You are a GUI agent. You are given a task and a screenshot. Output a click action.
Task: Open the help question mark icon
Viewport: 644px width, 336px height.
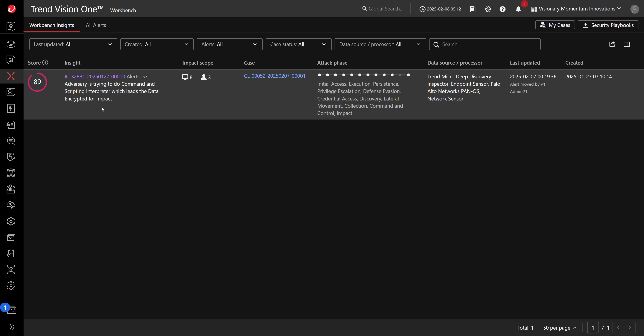(502, 9)
